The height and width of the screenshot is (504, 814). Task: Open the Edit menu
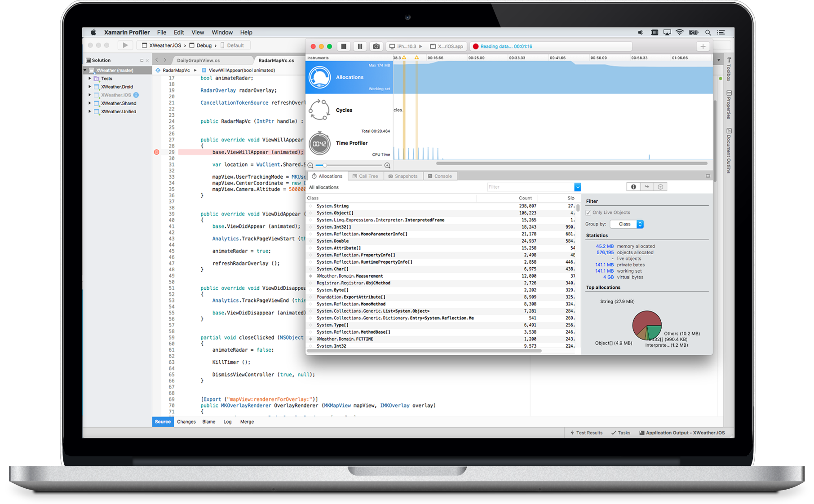point(179,32)
